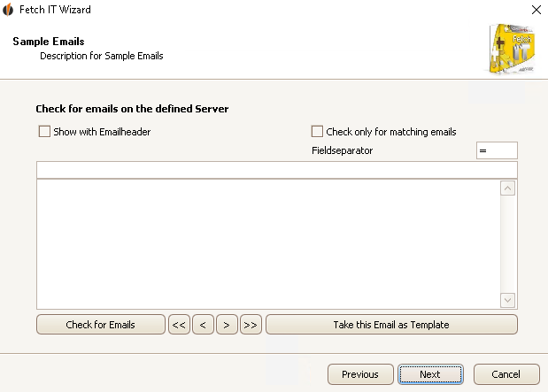Image resolution: width=548 pixels, height=392 pixels.
Task: Jump to last email with >> button
Action: (x=251, y=325)
